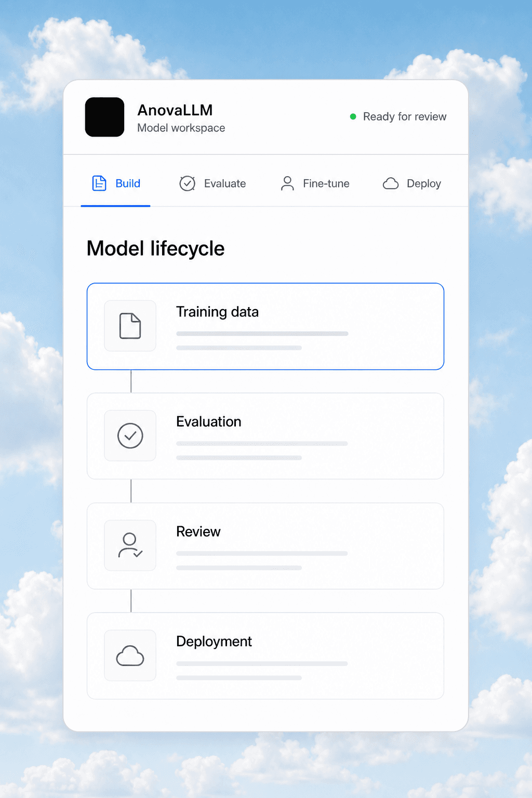Click the Deployment cloud icon
The image size is (532, 798).
coord(130,656)
